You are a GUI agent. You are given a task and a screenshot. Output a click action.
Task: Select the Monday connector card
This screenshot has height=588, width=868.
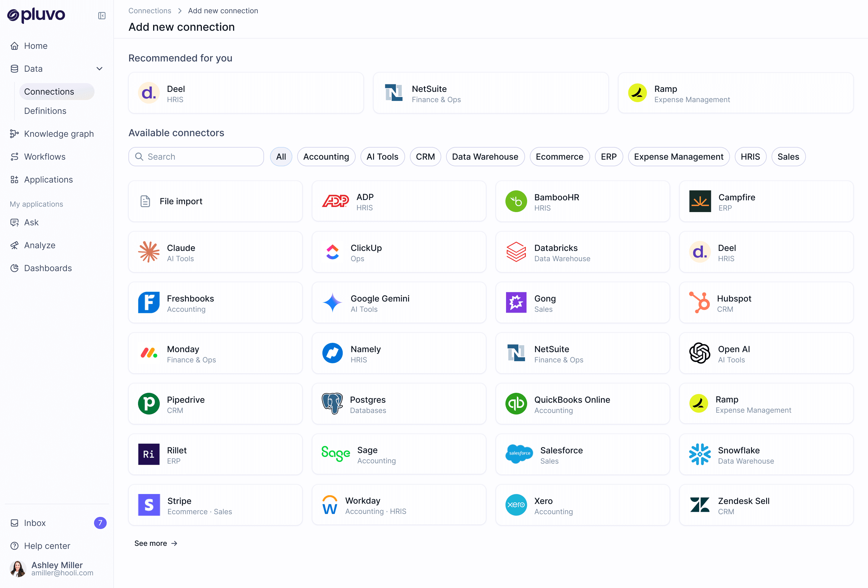pos(215,353)
